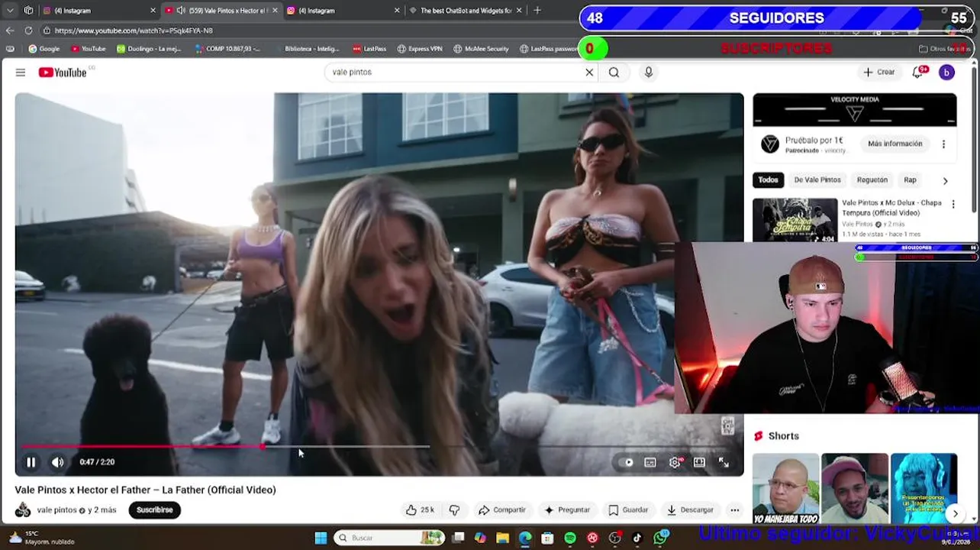The height and width of the screenshot is (550, 980).
Task: Seek along the red video progress bar
Action: [379, 446]
